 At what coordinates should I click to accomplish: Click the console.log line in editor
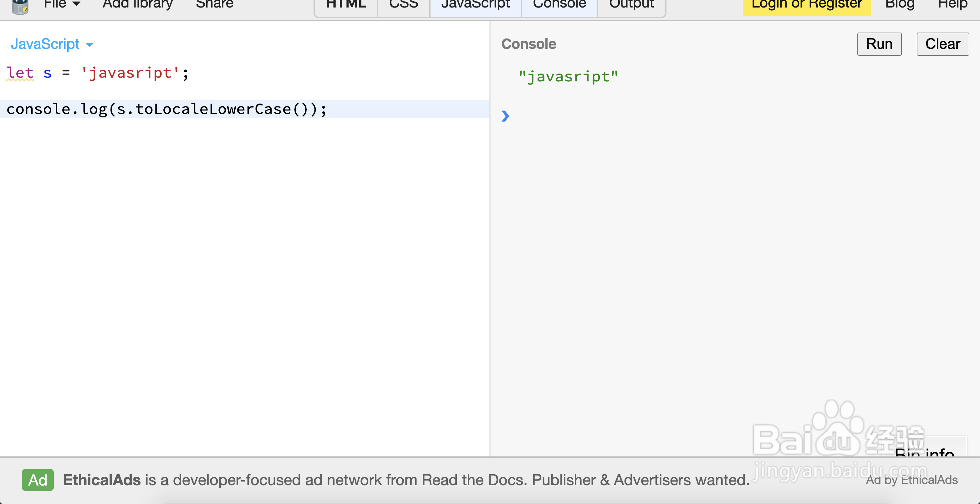tap(244, 109)
